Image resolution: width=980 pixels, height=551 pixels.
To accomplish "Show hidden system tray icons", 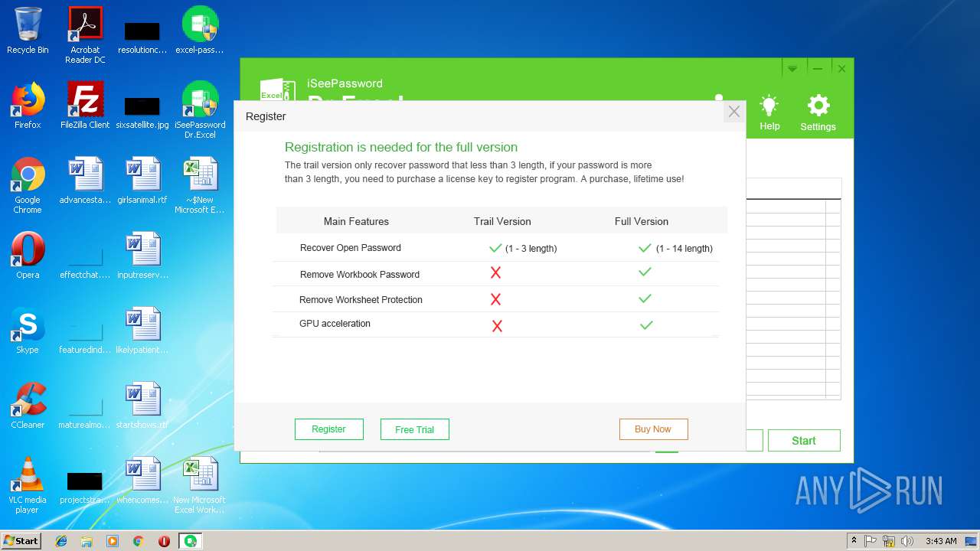I will click(x=854, y=541).
